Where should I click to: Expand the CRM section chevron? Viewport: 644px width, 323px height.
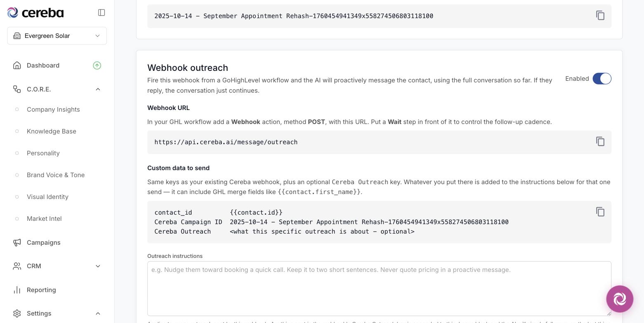(x=98, y=266)
